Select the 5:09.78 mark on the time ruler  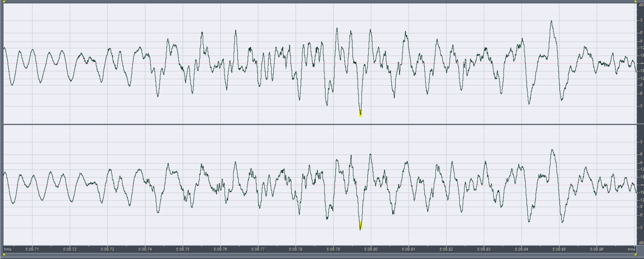tap(296, 249)
